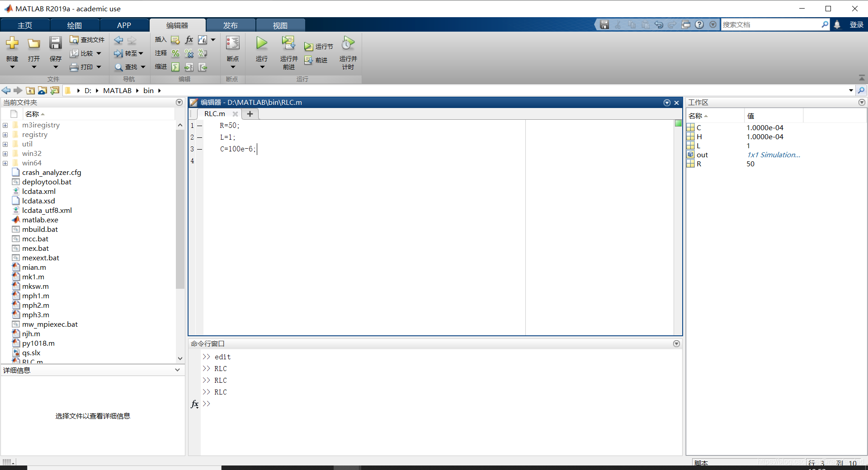Click the 新建 (New) plus icon
This screenshot has height=470, width=868.
12,43
